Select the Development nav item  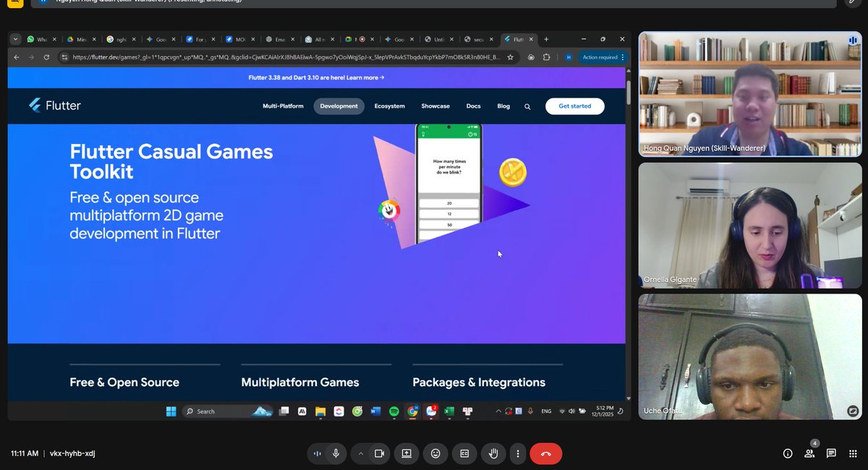(339, 106)
